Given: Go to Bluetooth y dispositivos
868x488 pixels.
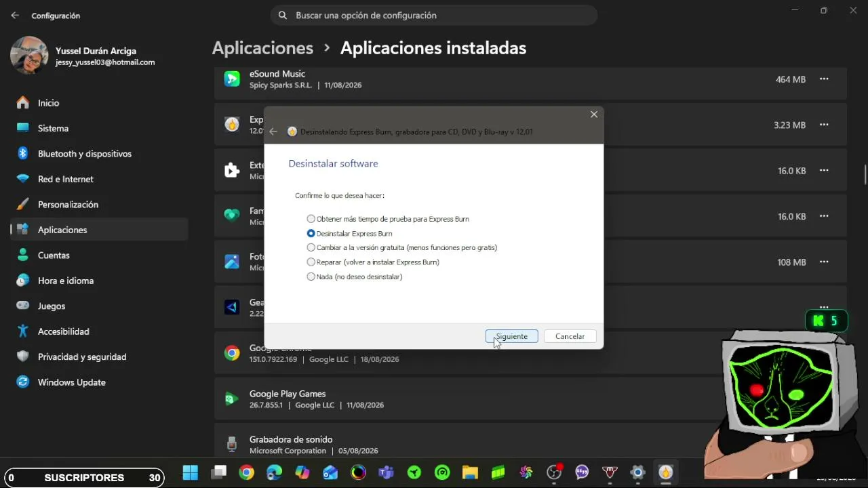Looking at the screenshot, I should [x=100, y=154].
